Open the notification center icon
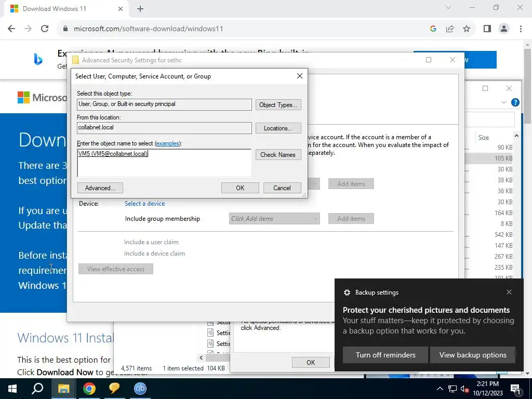Viewport: 532px width, 399px height. (515, 389)
